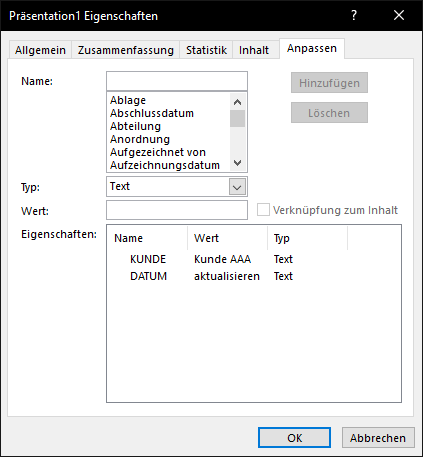This screenshot has width=423, height=457.
Task: Click the name list scroll up arrow
Action: (x=237, y=102)
